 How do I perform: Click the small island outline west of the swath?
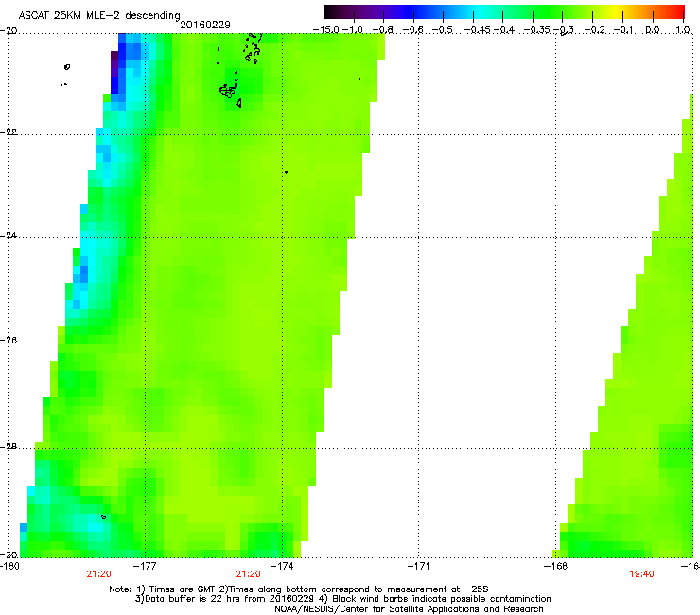click(67, 67)
